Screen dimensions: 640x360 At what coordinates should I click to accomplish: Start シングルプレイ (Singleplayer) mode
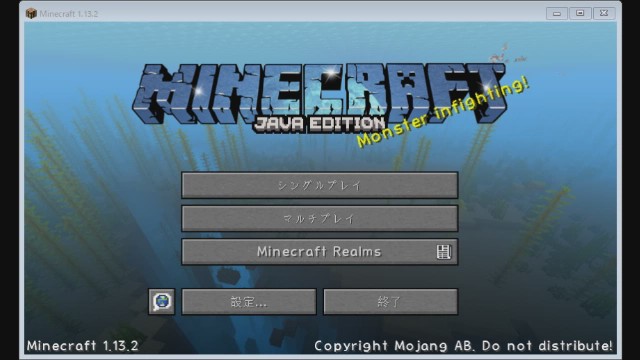coord(320,185)
